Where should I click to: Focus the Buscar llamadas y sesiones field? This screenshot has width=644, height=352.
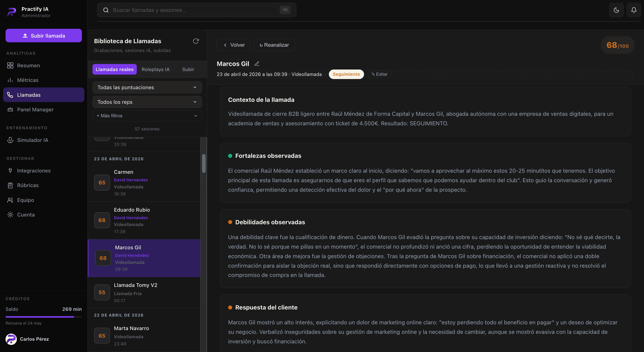(197, 10)
